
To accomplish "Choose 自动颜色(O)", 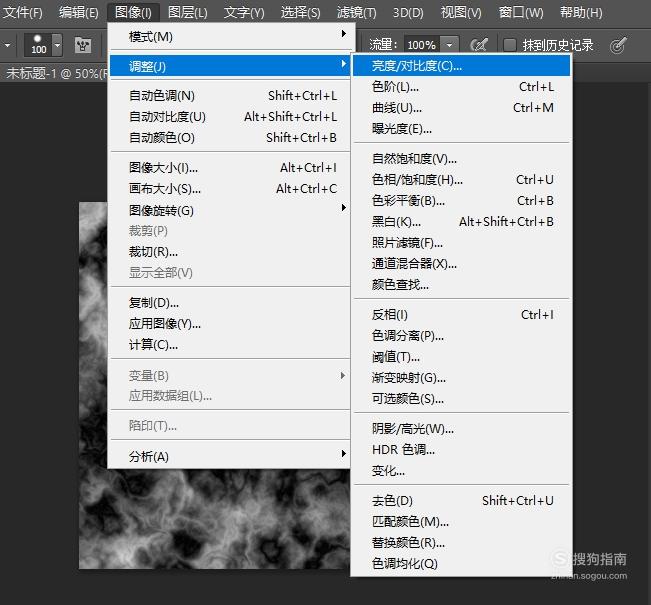I will point(230,137).
